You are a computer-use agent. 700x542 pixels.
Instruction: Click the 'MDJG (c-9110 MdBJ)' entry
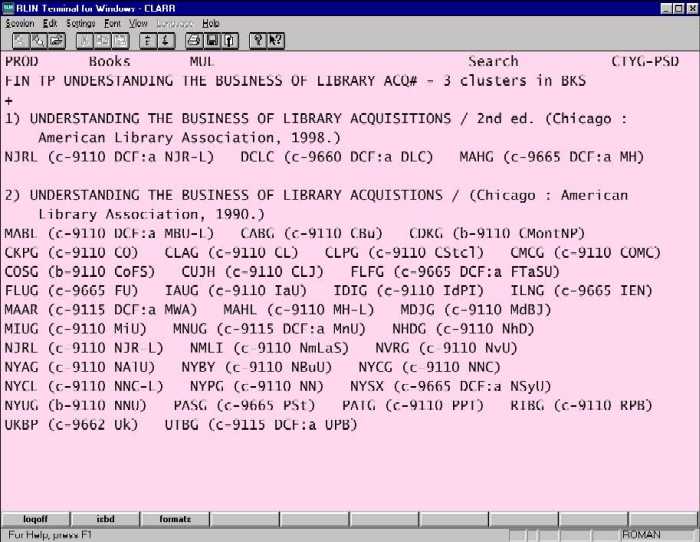(476, 310)
